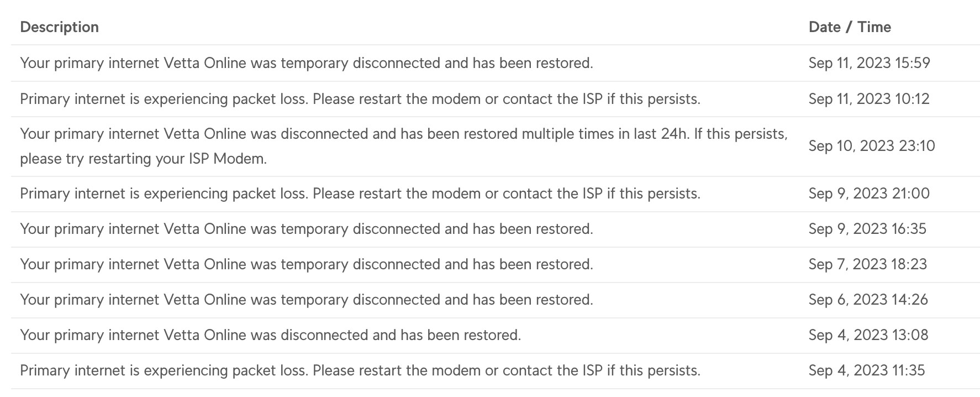Viewport: 980px width, 397px height.
Task: Click the Sep 11, 2023 10:12 timestamp
Action: click(x=869, y=99)
